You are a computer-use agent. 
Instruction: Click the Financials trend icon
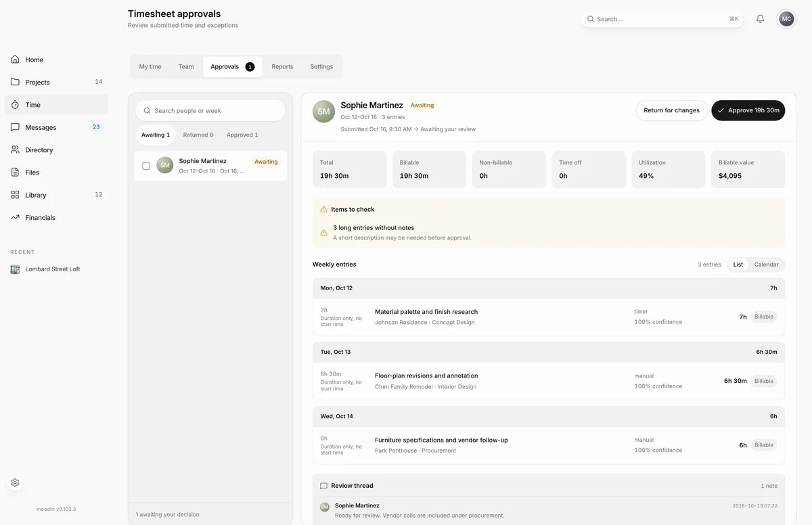point(15,217)
